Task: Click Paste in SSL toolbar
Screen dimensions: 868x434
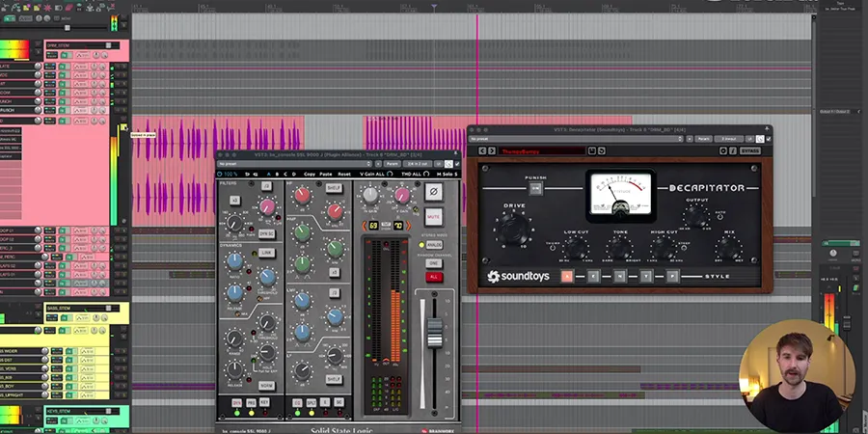Action: click(326, 174)
